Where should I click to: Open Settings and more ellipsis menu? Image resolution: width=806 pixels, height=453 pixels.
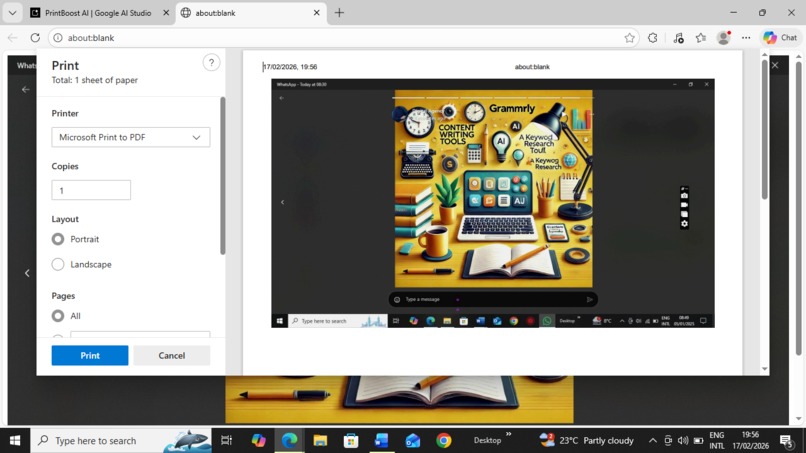point(746,38)
